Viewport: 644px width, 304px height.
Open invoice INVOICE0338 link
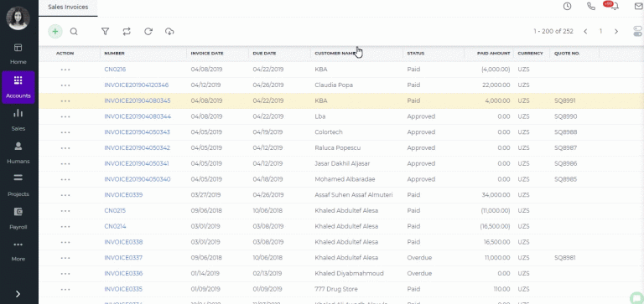123,242
